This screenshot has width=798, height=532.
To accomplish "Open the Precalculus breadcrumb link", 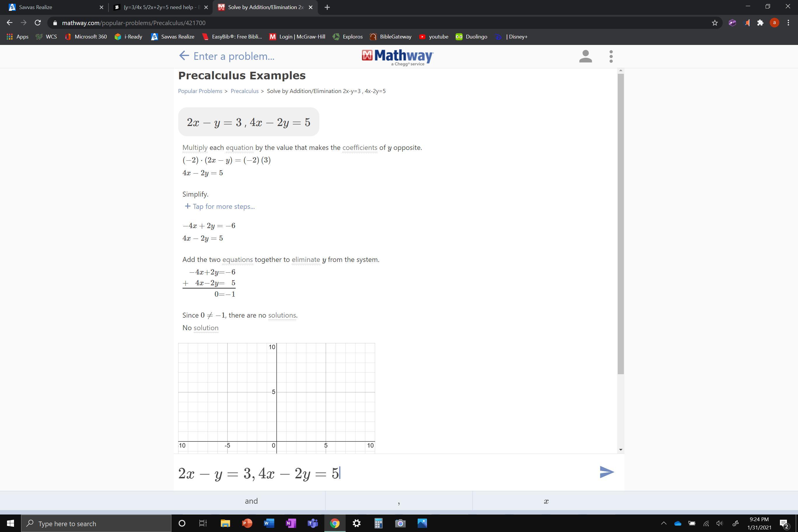I will pos(244,91).
